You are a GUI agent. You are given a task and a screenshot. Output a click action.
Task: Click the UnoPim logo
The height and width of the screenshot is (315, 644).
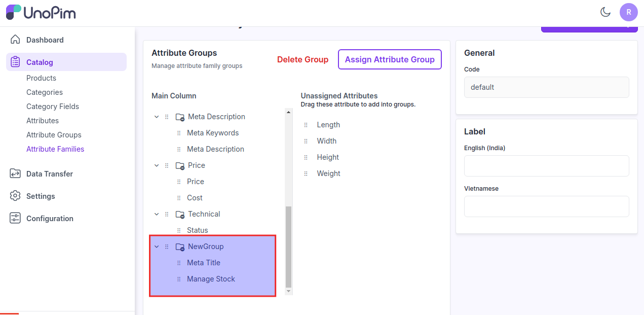click(41, 12)
